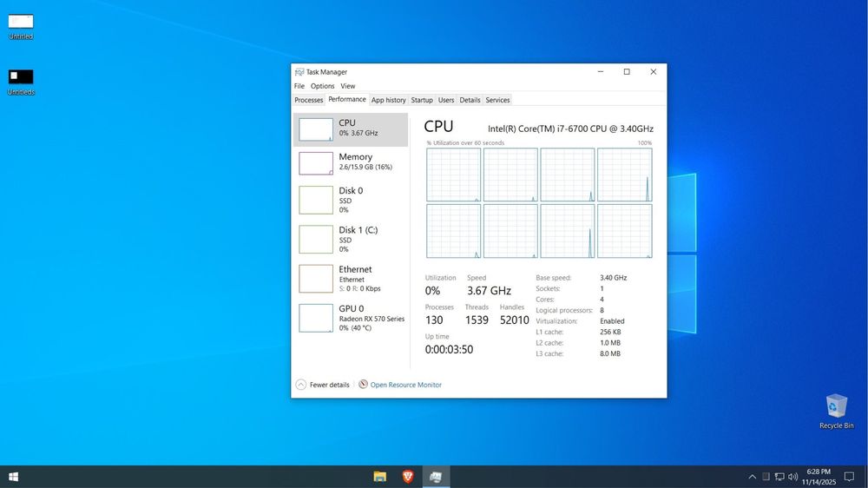The image size is (868, 488).
Task: Click the Memory usage mini graph
Action: (316, 163)
